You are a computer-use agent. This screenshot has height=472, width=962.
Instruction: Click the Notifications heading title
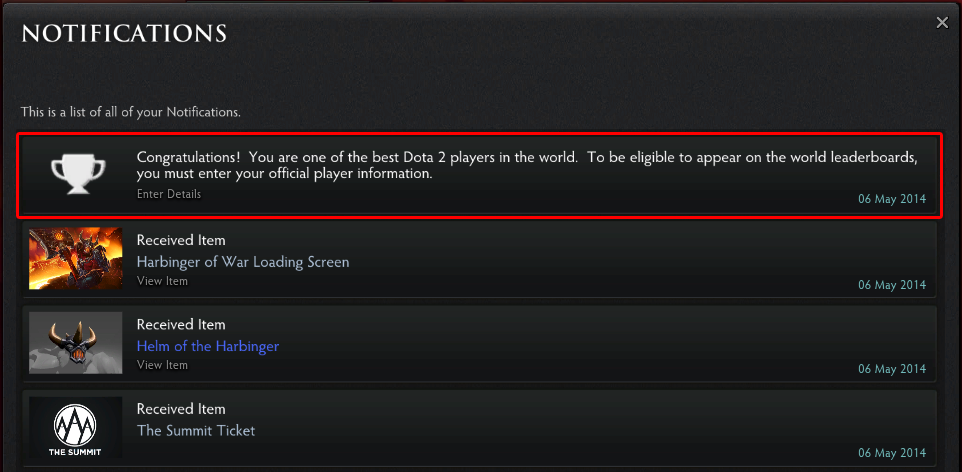pyautogui.click(x=124, y=34)
